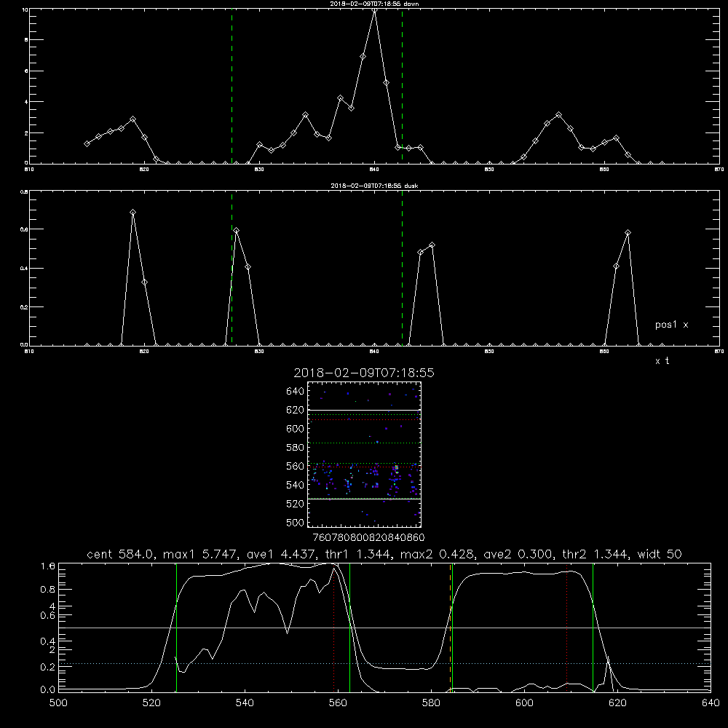
Task: Click the '1.6' y-axis label of bottom plot
Action: pos(48,566)
